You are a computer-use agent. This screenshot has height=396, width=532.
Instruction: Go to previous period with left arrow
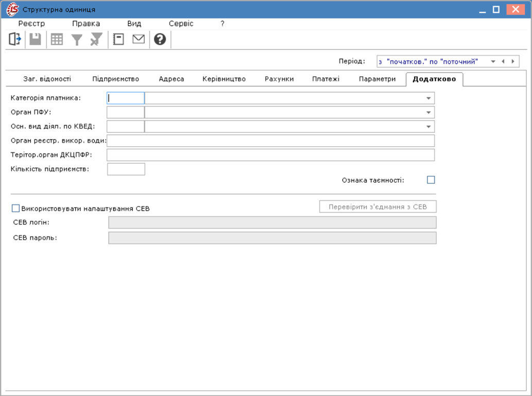point(503,61)
